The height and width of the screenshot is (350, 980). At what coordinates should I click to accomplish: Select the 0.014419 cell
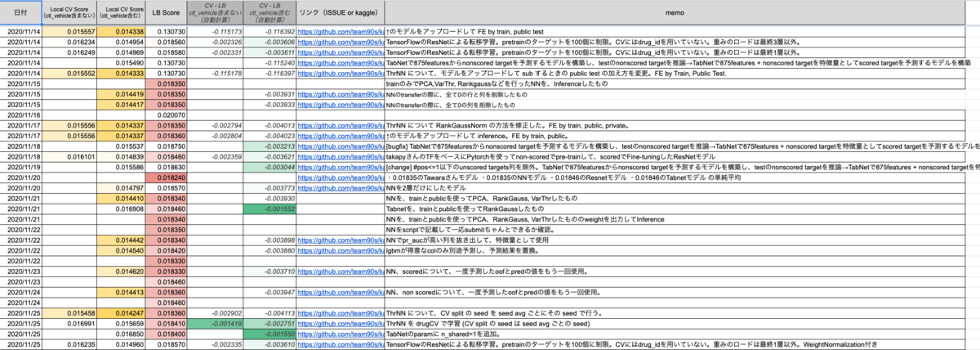click(x=119, y=95)
